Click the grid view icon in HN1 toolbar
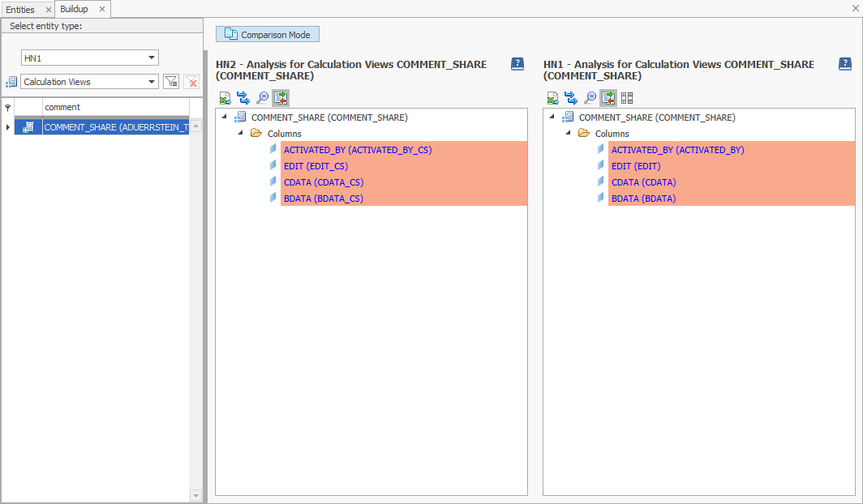Image resolution: width=863 pixels, height=504 pixels. [x=626, y=97]
